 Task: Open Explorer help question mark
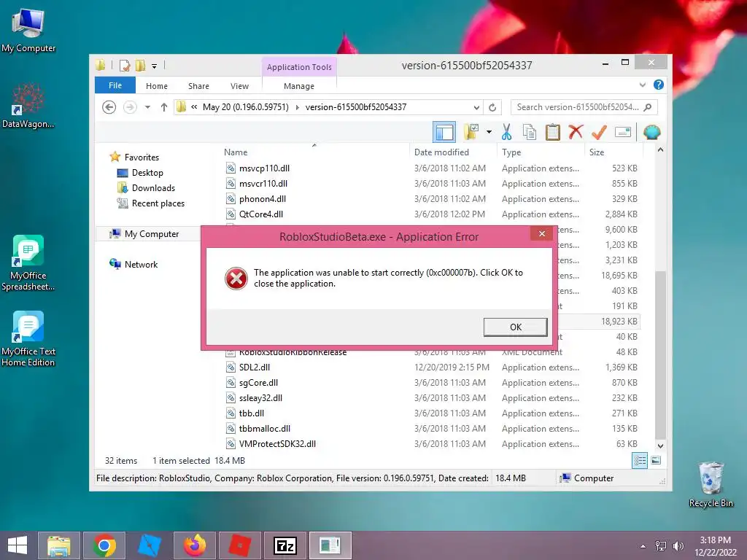coord(659,85)
